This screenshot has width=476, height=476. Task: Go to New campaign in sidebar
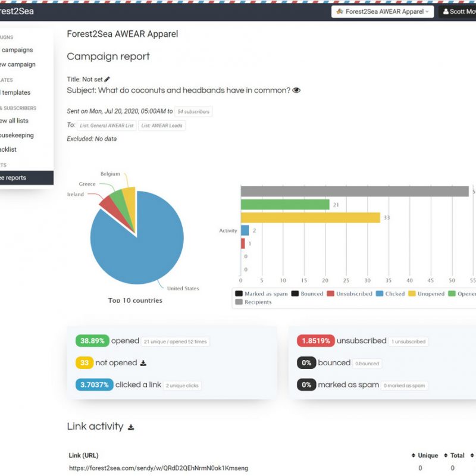(18, 64)
